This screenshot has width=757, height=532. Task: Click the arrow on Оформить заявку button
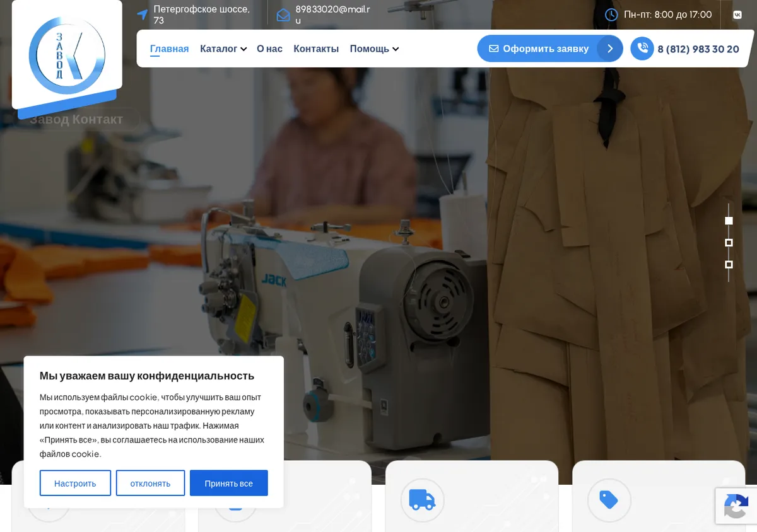pyautogui.click(x=609, y=49)
